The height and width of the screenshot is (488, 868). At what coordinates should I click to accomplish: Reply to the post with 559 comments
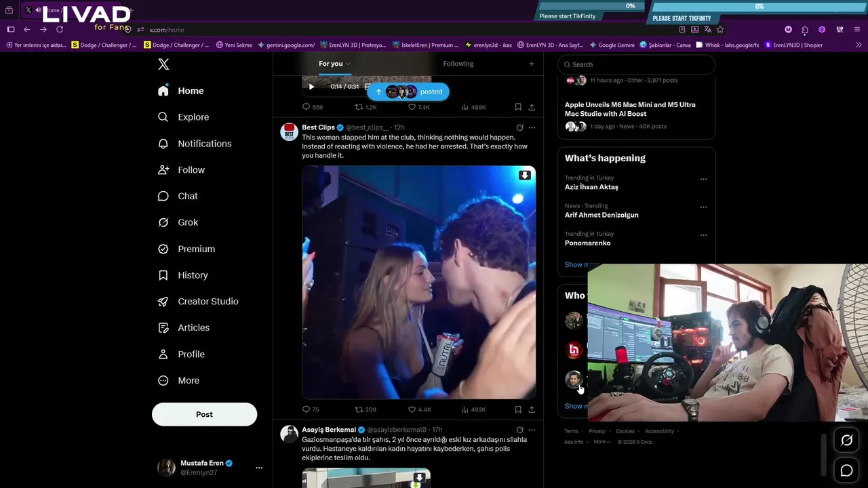click(x=313, y=107)
